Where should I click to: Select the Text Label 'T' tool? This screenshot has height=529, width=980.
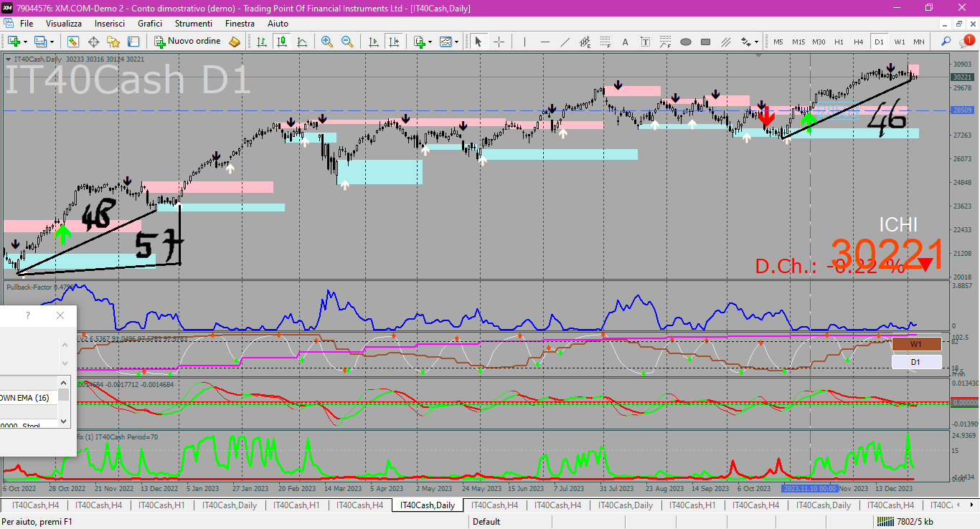pyautogui.click(x=645, y=42)
